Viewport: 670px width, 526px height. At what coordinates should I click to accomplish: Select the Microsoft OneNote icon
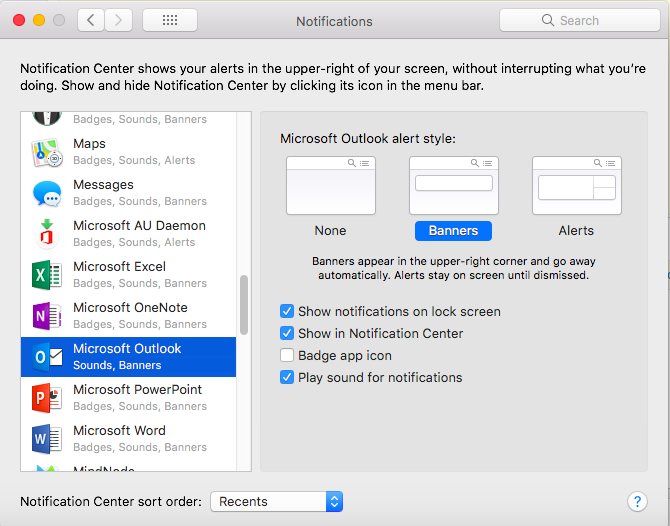(x=46, y=316)
